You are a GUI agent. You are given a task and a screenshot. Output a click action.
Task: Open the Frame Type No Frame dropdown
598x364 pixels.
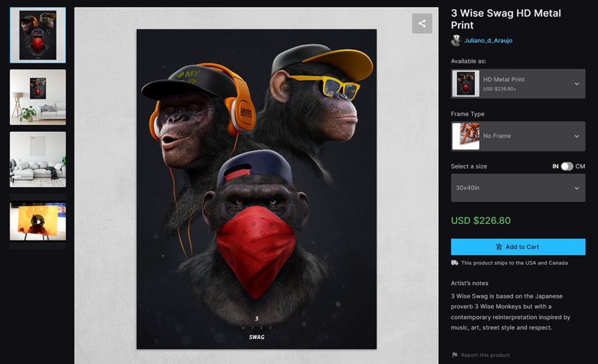518,136
